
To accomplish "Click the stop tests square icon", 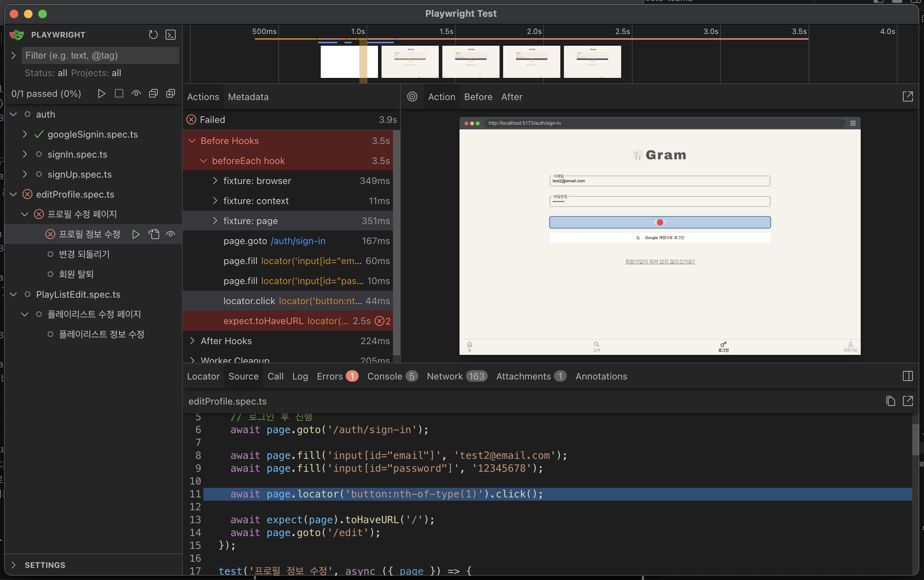I will tap(119, 94).
